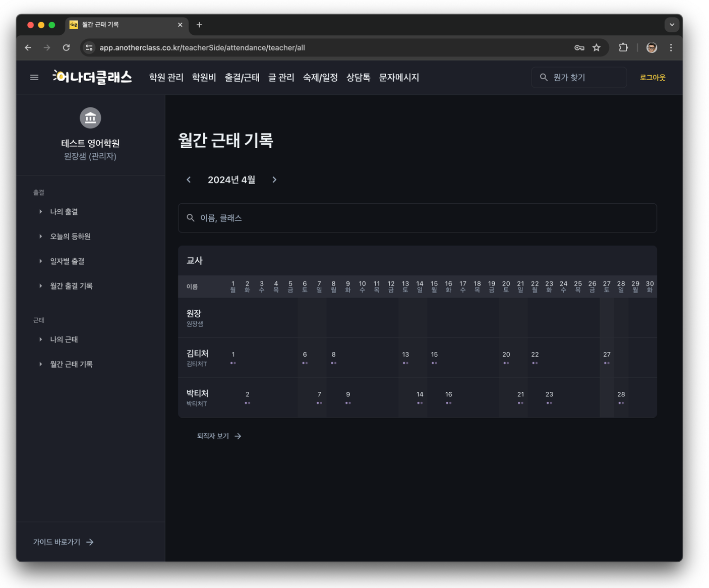The width and height of the screenshot is (709, 588).
Task: Open 가이드 바로가기 link
Action: pyautogui.click(x=63, y=542)
